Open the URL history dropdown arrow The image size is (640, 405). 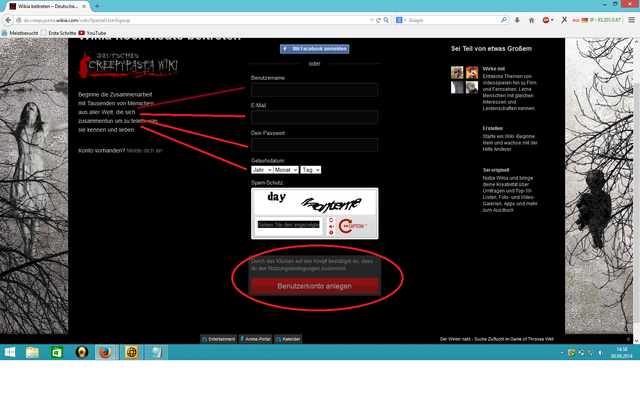371,20
